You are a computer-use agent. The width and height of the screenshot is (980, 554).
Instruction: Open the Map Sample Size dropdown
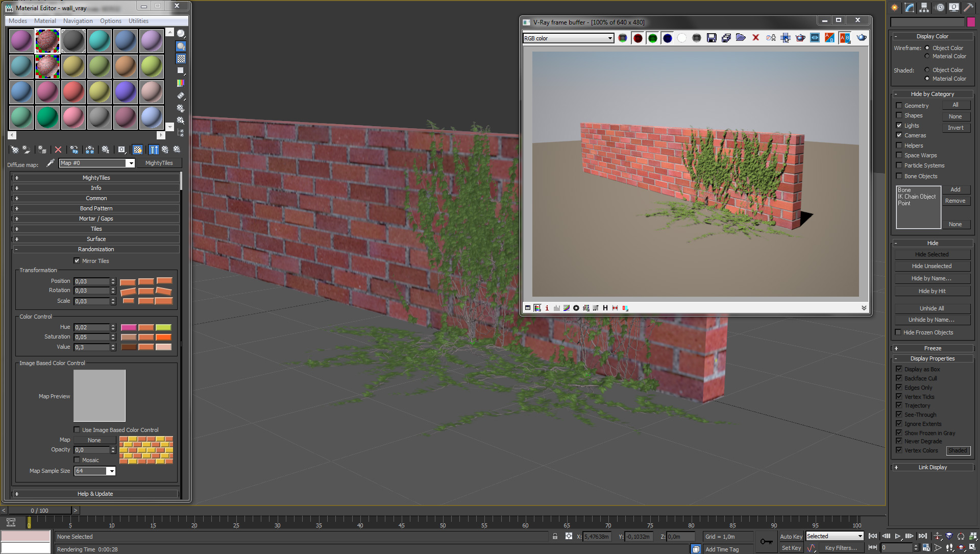[111, 471]
